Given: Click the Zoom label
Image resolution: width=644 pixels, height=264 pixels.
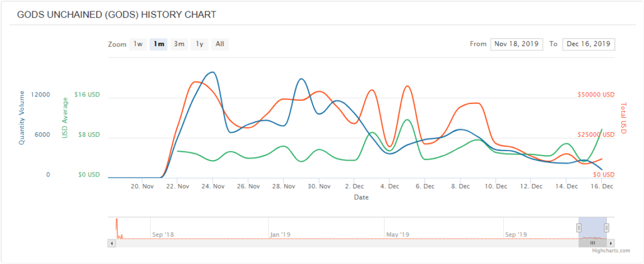Looking at the screenshot, I should pos(117,44).
